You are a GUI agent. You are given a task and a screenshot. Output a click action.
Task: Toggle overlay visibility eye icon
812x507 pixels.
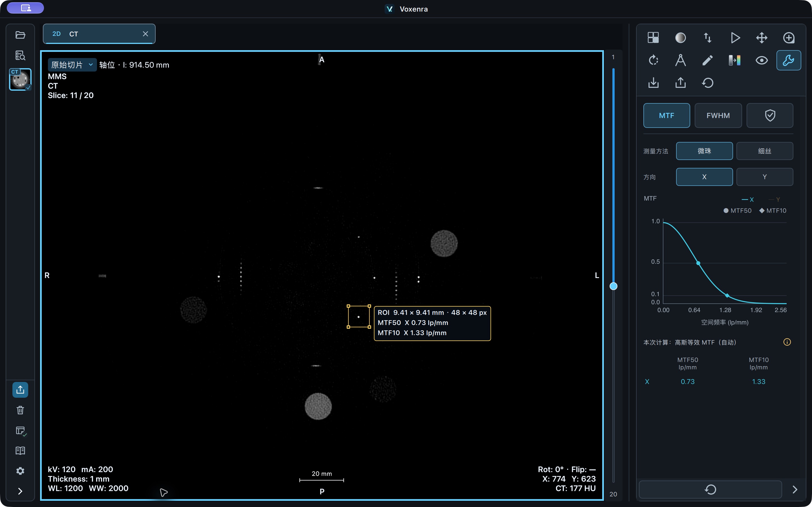pos(762,60)
